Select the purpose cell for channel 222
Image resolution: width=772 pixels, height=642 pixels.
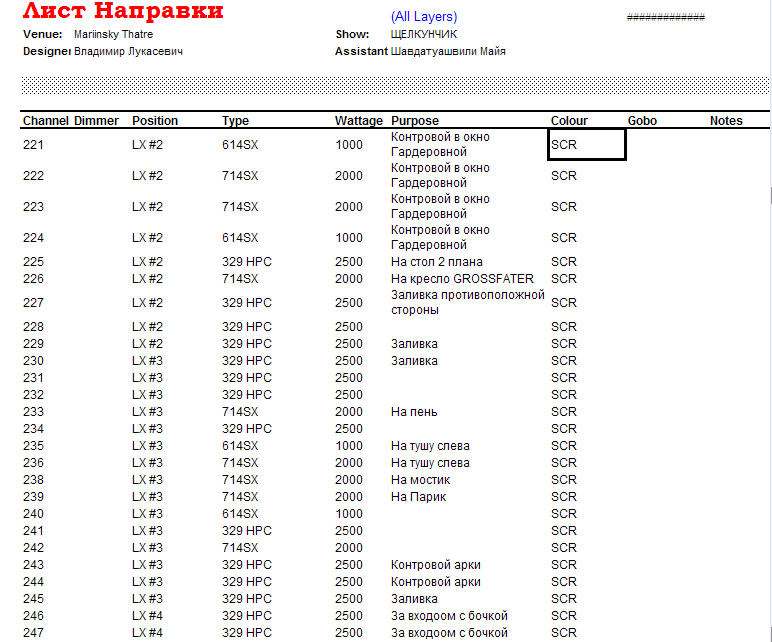440,175
